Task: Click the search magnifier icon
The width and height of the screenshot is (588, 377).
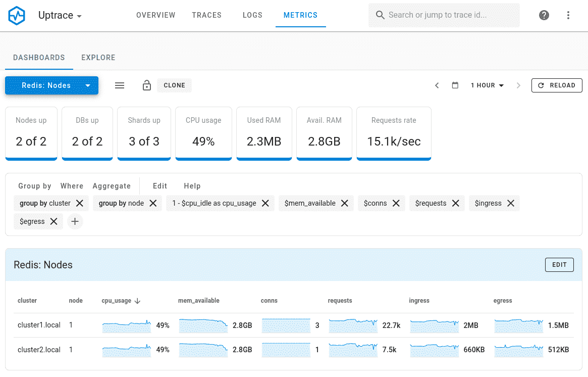Action: tap(380, 15)
